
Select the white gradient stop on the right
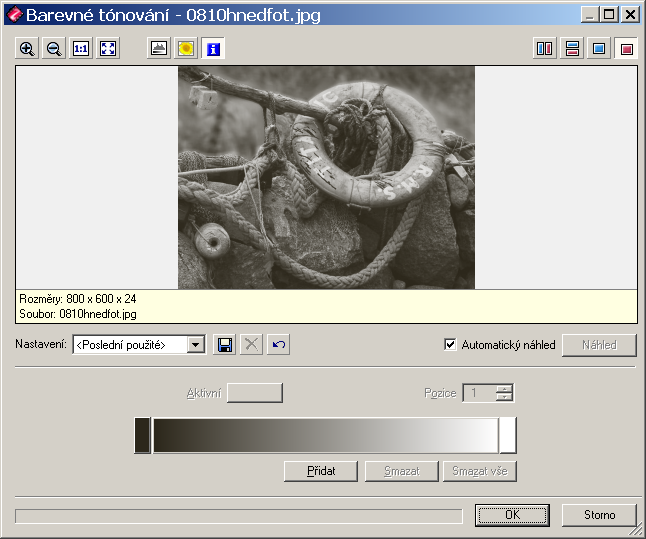[x=507, y=436]
